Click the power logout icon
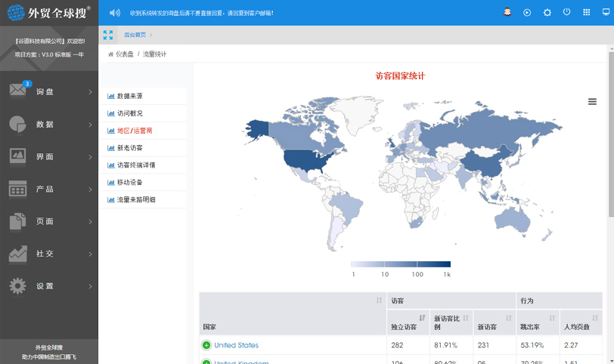The image size is (614, 364). tap(566, 13)
